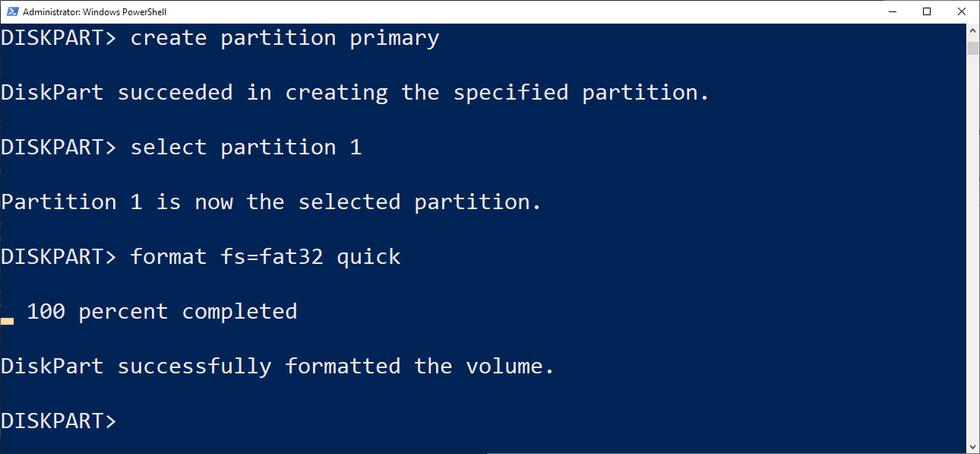
Task: Click the empty scrollbar track below the thumb
Action: pos(972,247)
